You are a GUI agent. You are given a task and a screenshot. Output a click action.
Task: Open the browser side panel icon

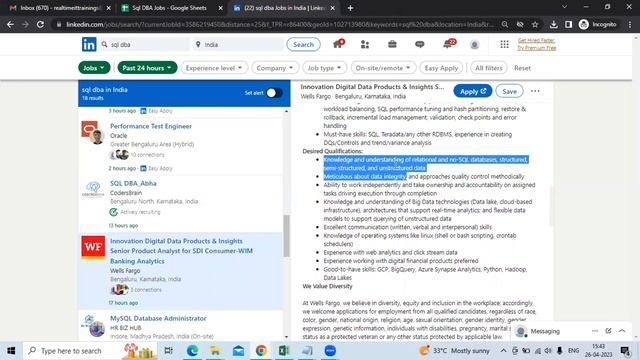click(x=568, y=24)
